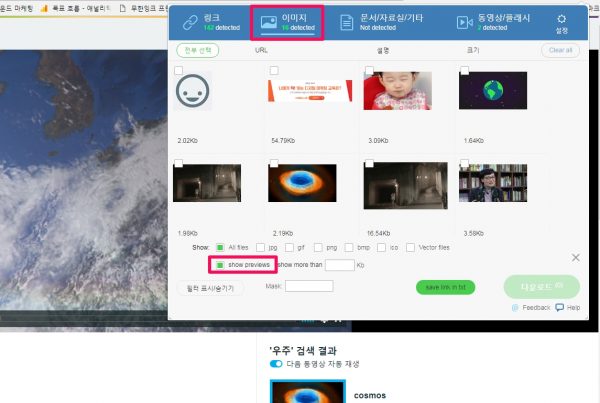Click the 54.79Kb size label
The image size is (600, 403).
click(x=283, y=140)
